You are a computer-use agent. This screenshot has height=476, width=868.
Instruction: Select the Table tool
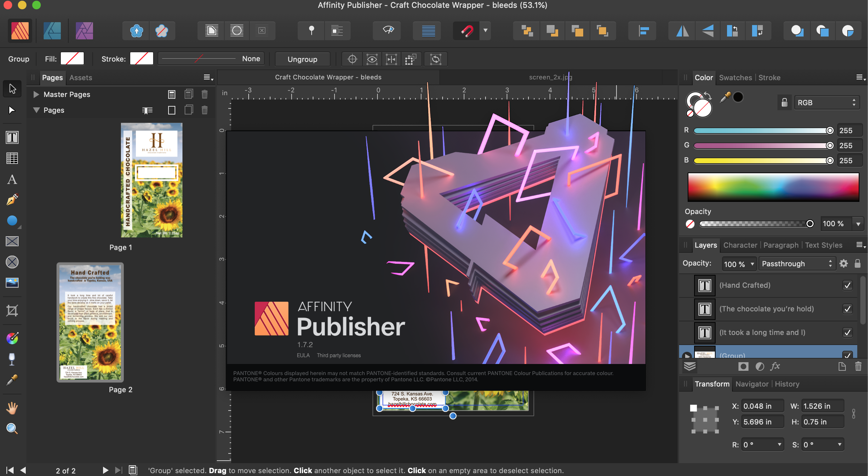12,158
